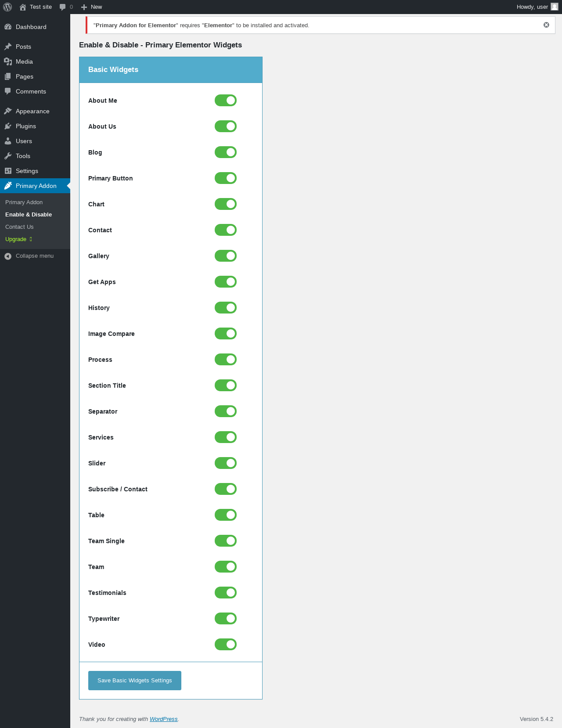Screen dimensions: 562x728
Task: Toggle the Subscribe / Contact widget
Action: click(226, 489)
